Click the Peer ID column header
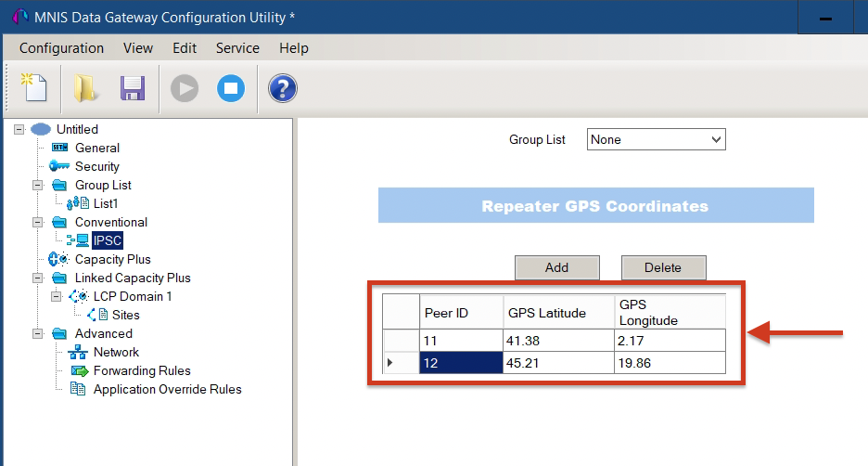 click(461, 313)
